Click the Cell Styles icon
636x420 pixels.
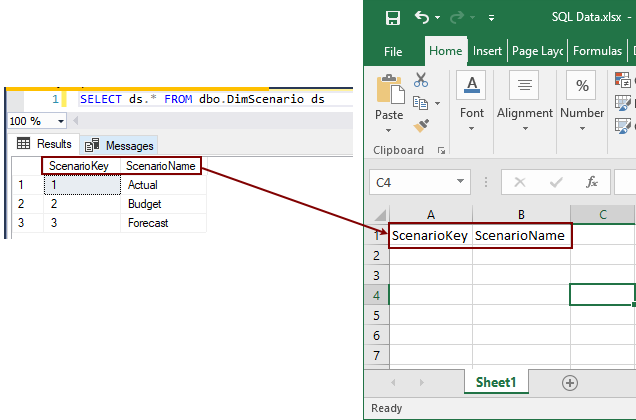pyautogui.click(x=623, y=125)
